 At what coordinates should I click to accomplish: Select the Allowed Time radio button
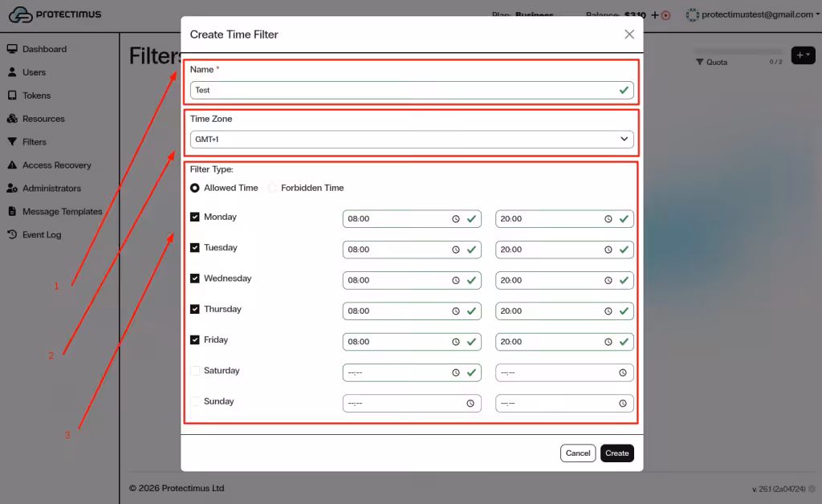point(194,188)
